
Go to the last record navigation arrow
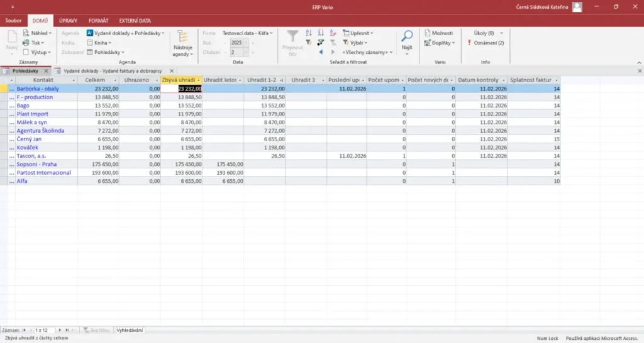pos(67,330)
